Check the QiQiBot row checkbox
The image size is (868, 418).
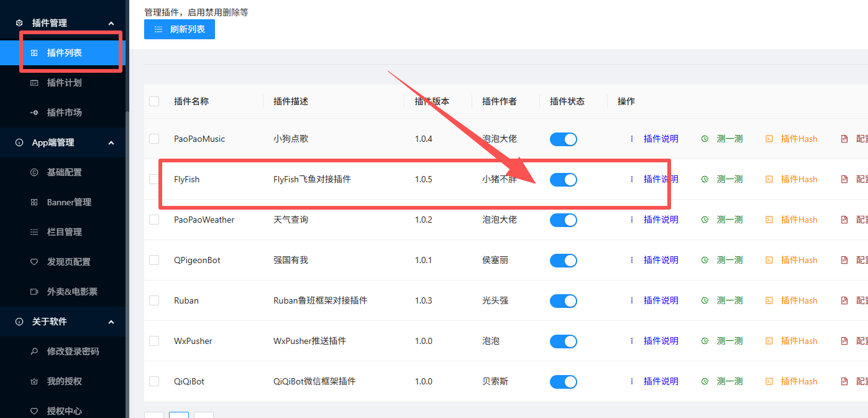tap(154, 381)
